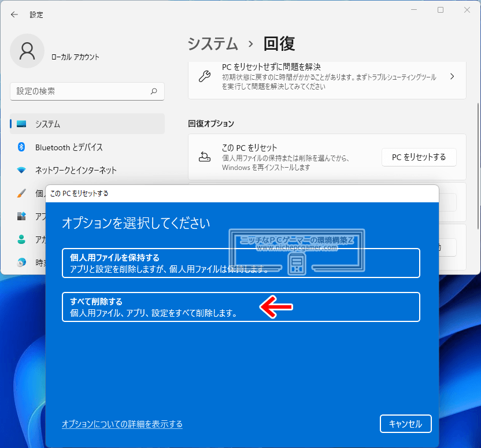Screen dimensions: 481x448
Task: Click the PC をリセットする button
Action: pos(419,157)
